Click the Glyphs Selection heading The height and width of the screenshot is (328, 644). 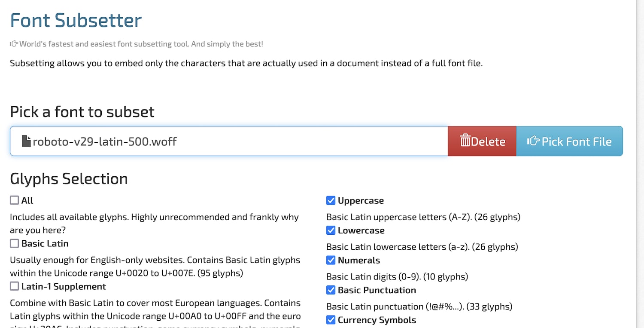tap(69, 179)
